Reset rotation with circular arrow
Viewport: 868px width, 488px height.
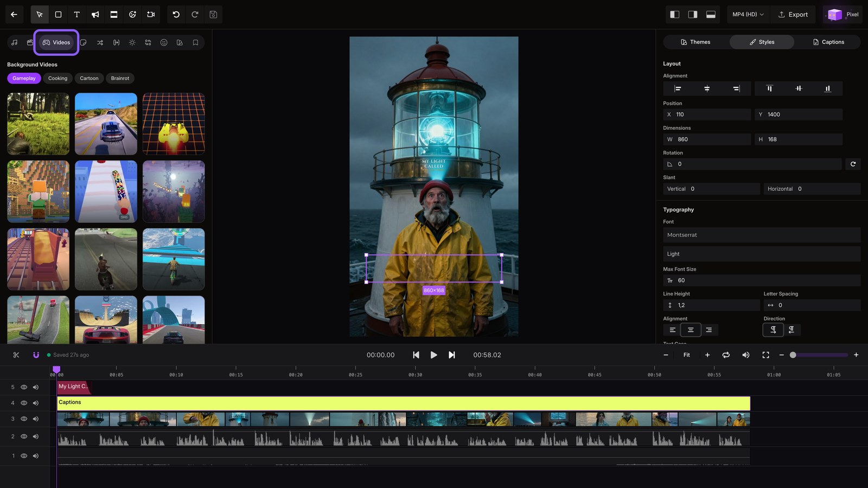[x=853, y=164]
